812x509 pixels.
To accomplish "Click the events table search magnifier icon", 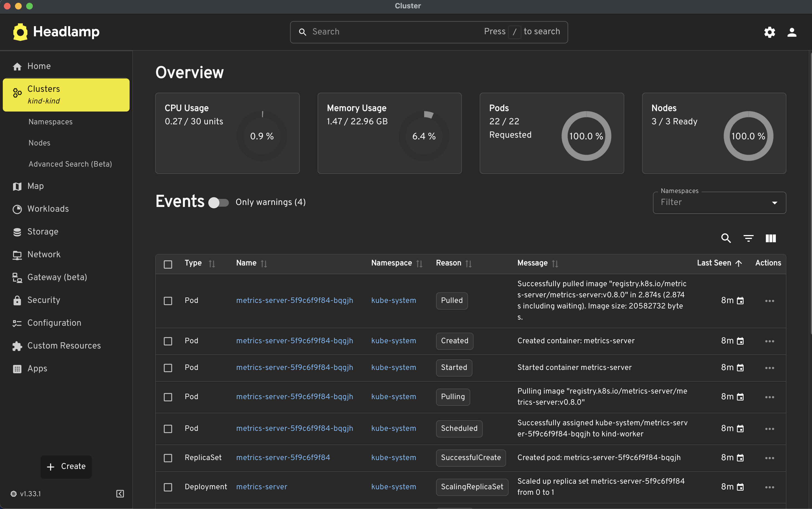I will click(726, 238).
